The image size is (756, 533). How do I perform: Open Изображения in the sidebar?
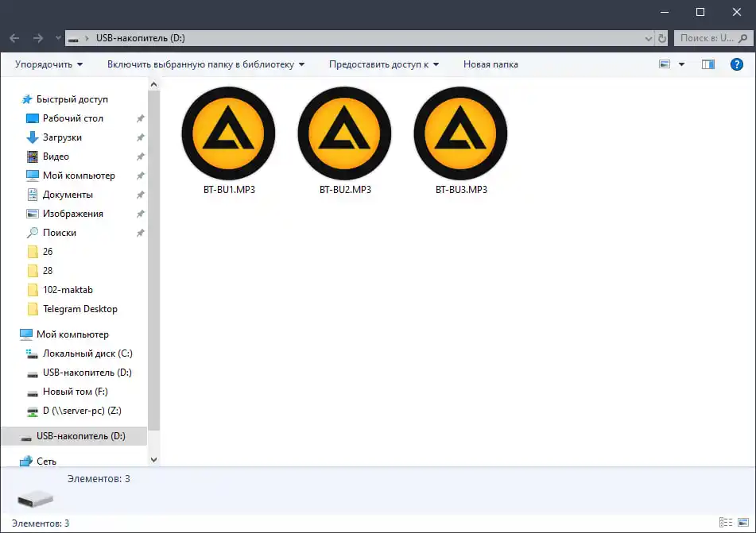pos(73,214)
